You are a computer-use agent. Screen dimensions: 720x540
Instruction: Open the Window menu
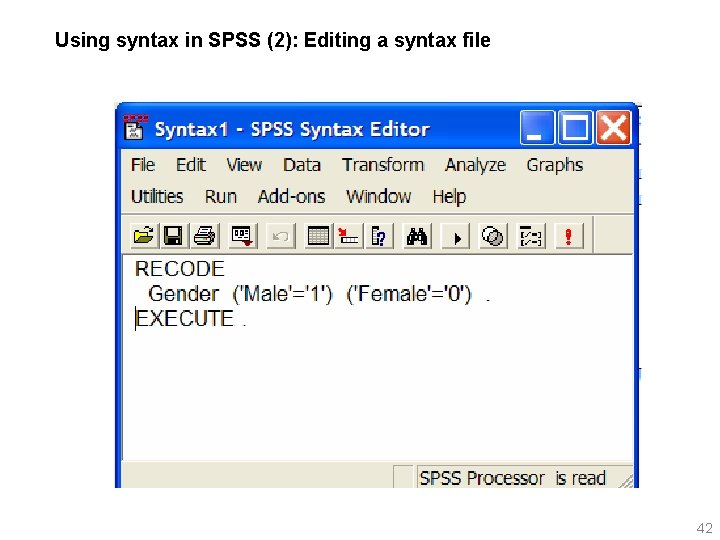[x=379, y=197]
